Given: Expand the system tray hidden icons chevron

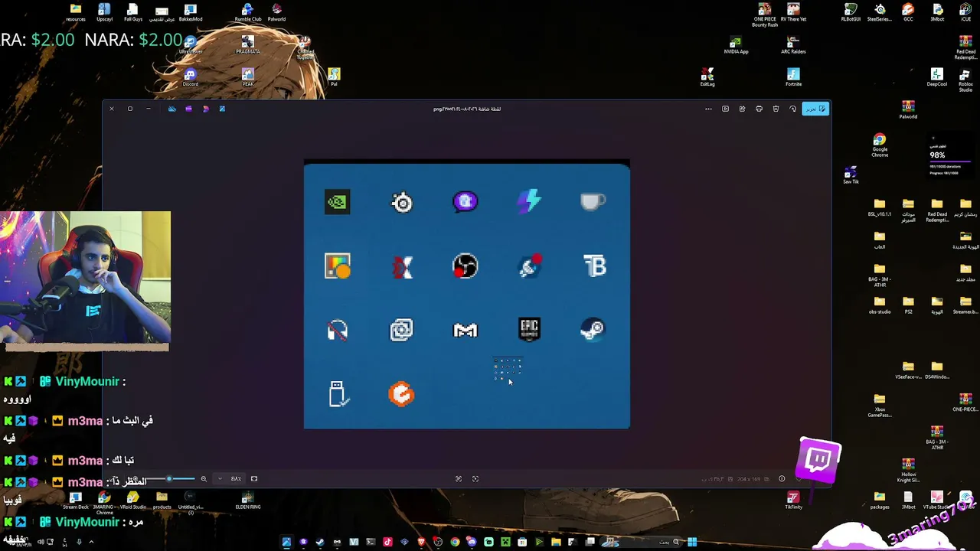Looking at the screenshot, I should coord(91,542).
